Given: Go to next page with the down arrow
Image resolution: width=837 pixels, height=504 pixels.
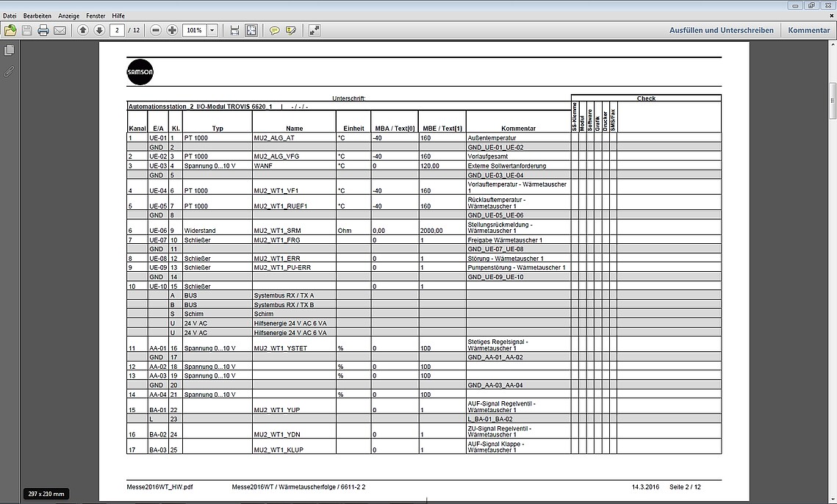Looking at the screenshot, I should click(98, 30).
